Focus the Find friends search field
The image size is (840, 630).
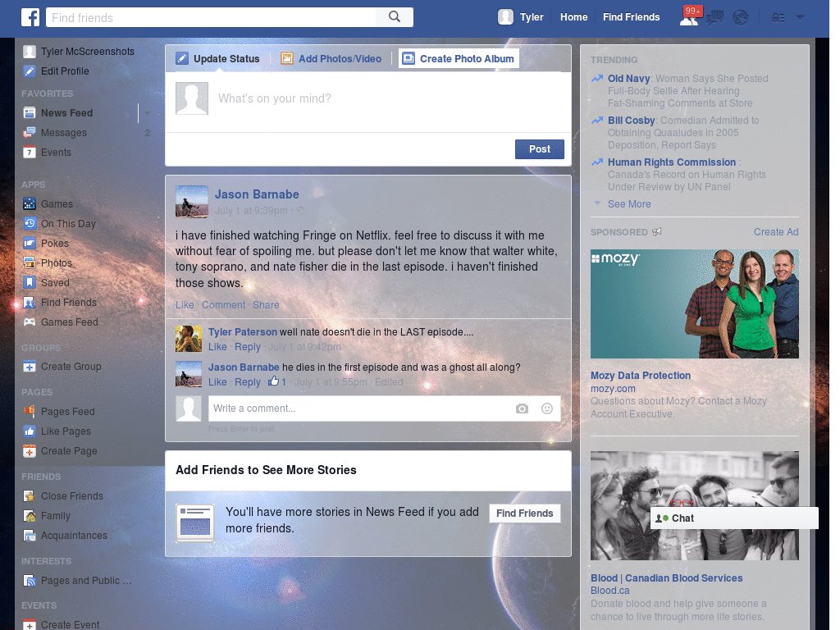coord(211,18)
